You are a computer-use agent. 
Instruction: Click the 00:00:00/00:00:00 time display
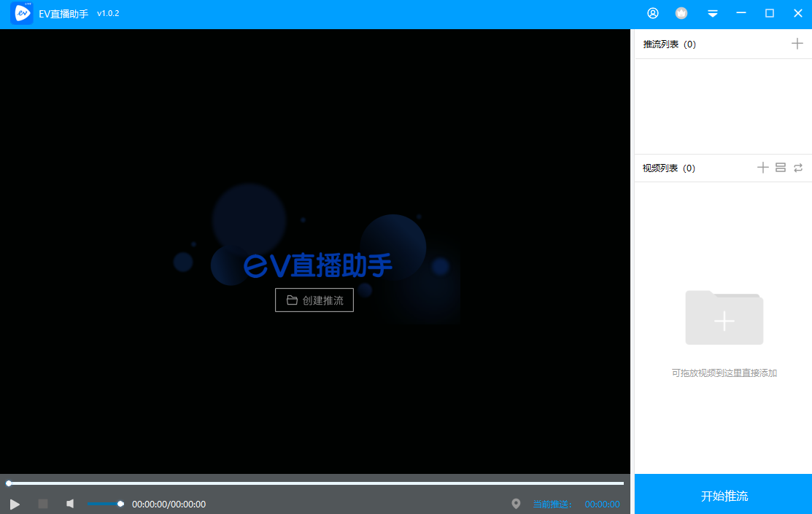pos(169,505)
